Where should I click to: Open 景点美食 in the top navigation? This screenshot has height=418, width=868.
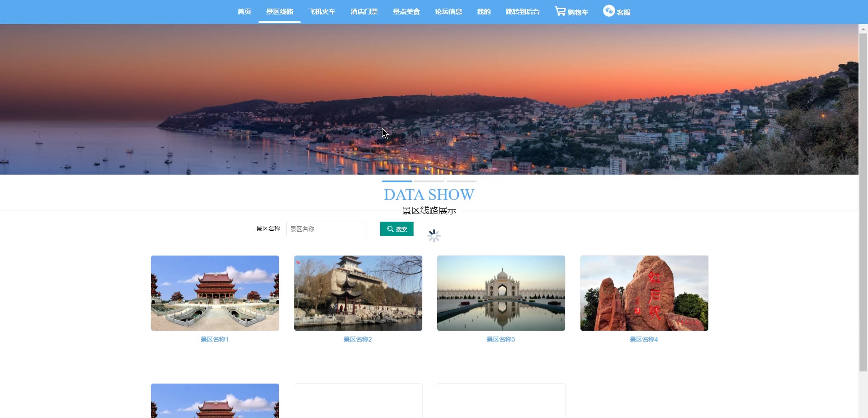(406, 12)
